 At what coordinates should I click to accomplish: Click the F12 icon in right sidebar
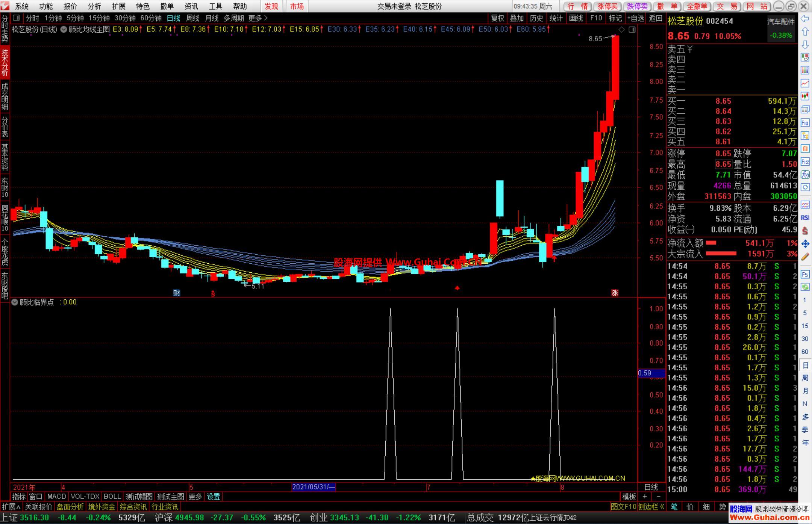pyautogui.click(x=805, y=162)
